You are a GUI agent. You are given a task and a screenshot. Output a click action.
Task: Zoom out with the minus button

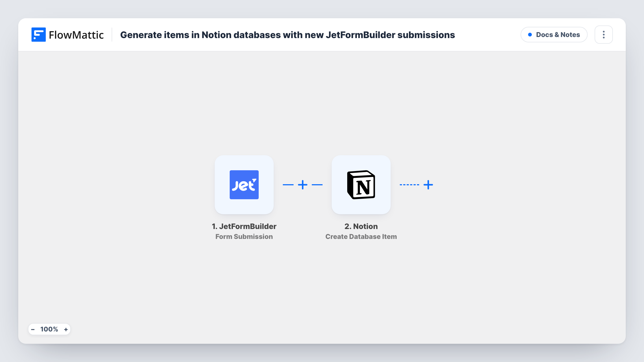point(33,329)
